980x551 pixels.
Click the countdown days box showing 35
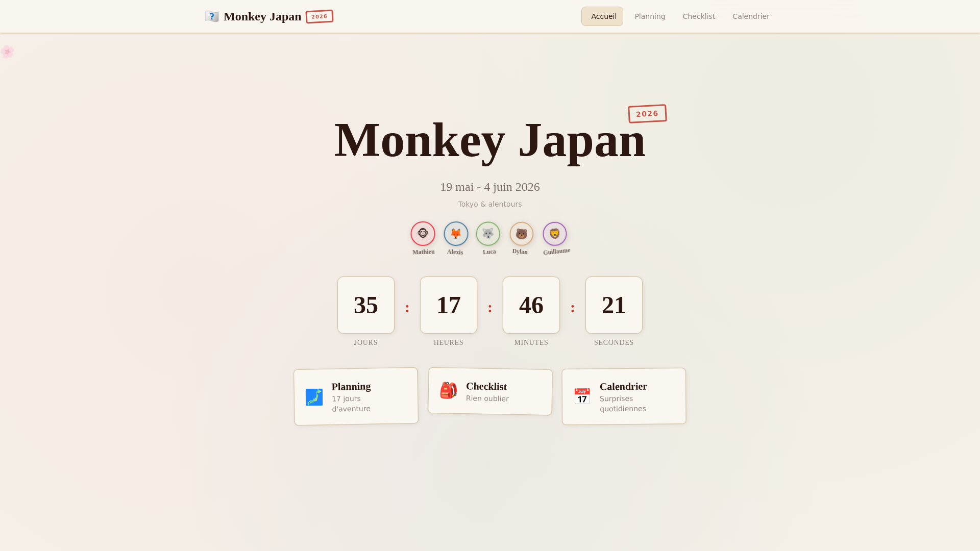pos(366,305)
